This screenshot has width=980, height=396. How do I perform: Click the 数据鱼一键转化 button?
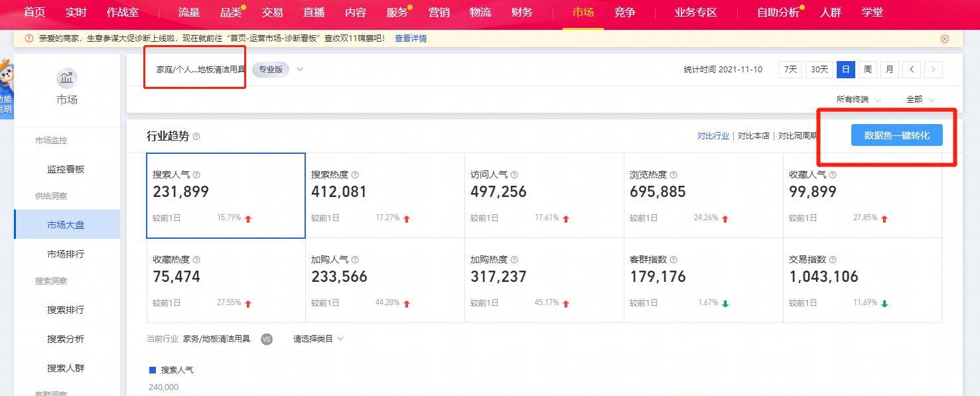pos(896,135)
